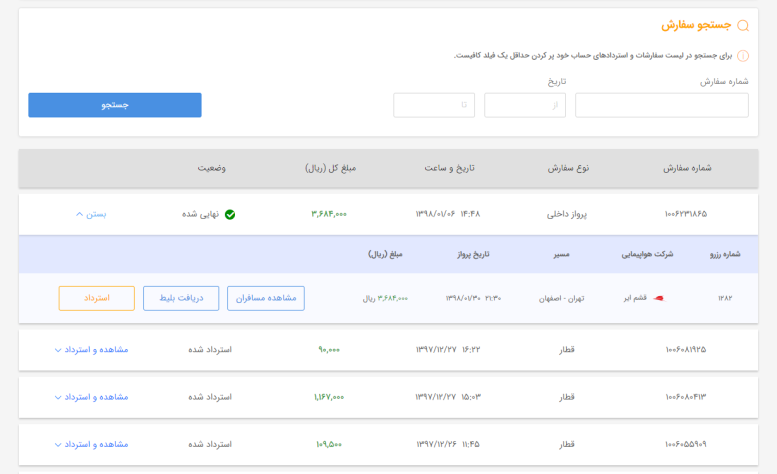Screen dimensions: 777x474
Task: Click the قطار type in order ۱۰۰۶۰۵۵۹۰۹ row
Action: tap(567, 445)
